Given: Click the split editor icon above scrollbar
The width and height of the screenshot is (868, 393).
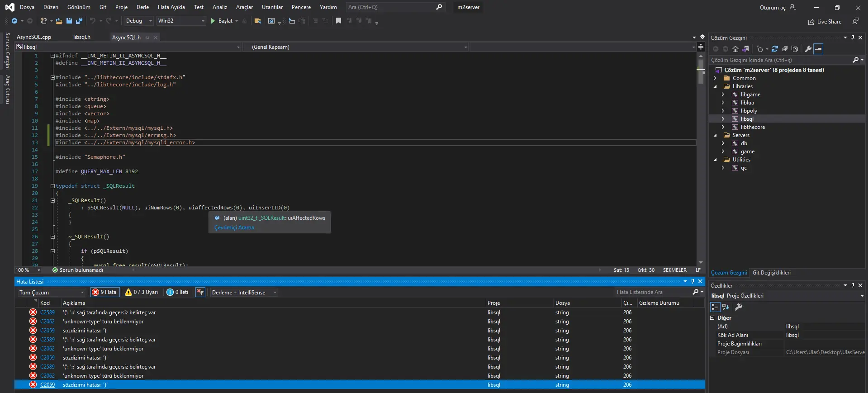Looking at the screenshot, I should pyautogui.click(x=701, y=47).
